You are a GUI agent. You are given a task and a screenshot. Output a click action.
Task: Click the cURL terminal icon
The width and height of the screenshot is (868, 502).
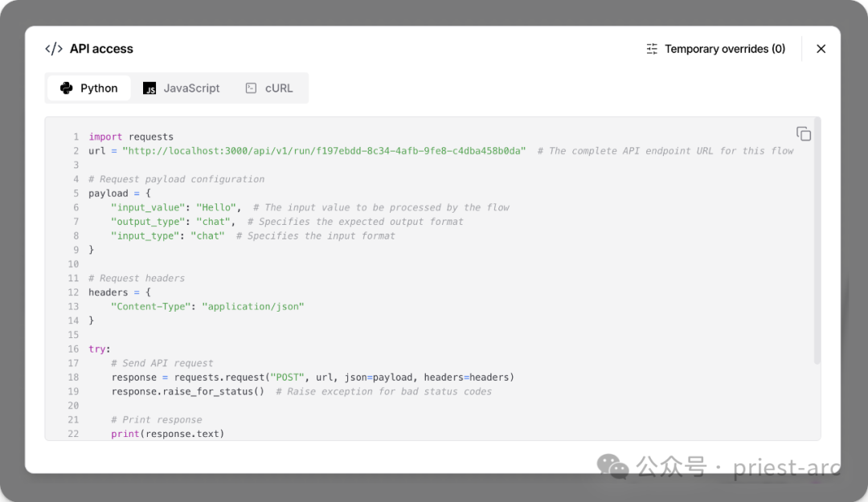click(x=251, y=88)
